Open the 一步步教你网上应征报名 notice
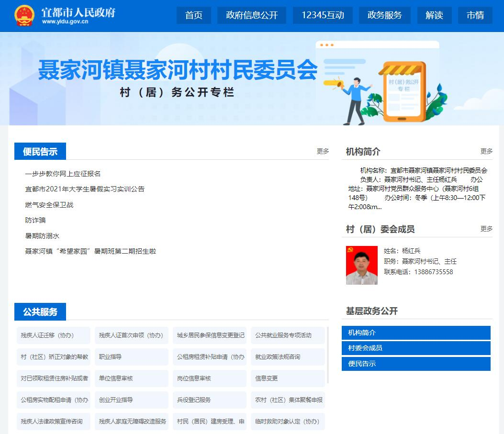 pyautogui.click(x=63, y=174)
